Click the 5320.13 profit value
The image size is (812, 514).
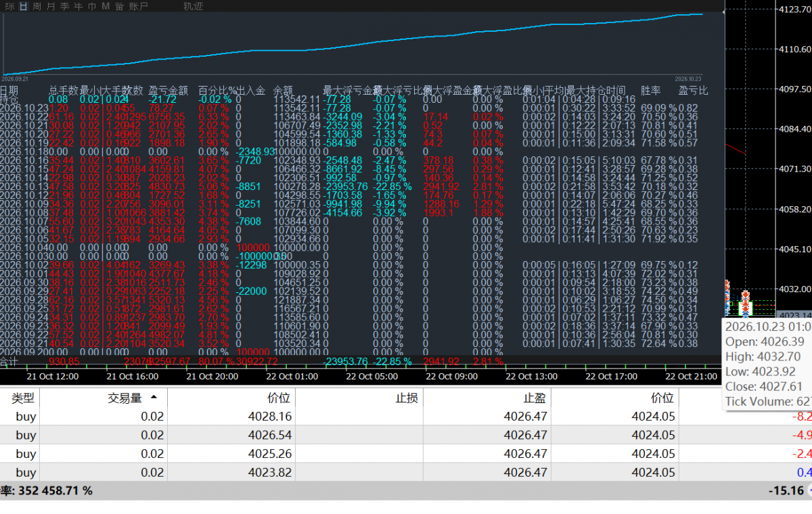166,300
